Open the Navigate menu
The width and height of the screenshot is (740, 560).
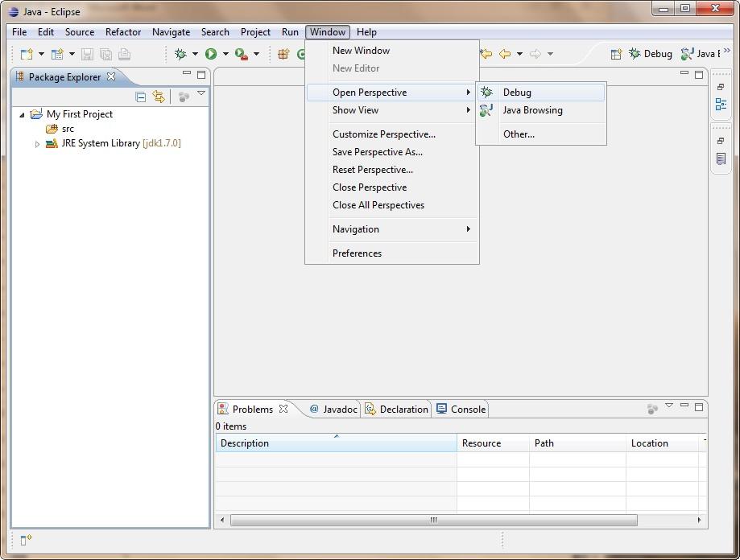click(171, 32)
